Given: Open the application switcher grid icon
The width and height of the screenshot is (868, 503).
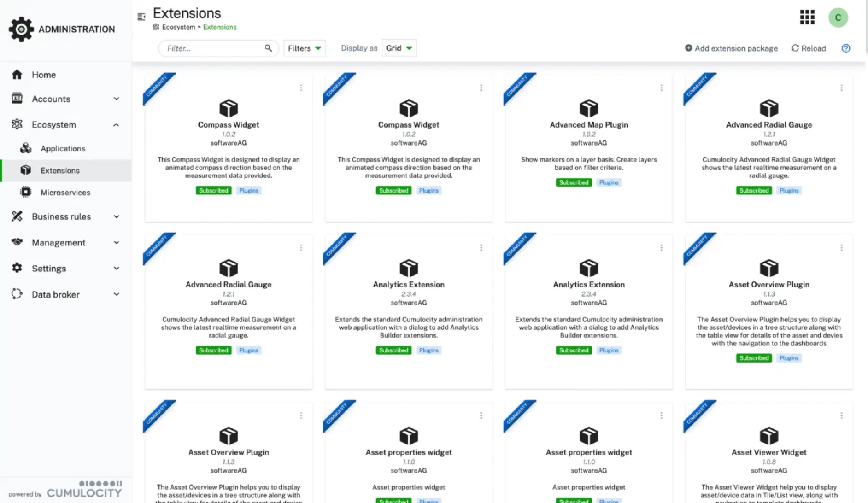Looking at the screenshot, I should [807, 18].
